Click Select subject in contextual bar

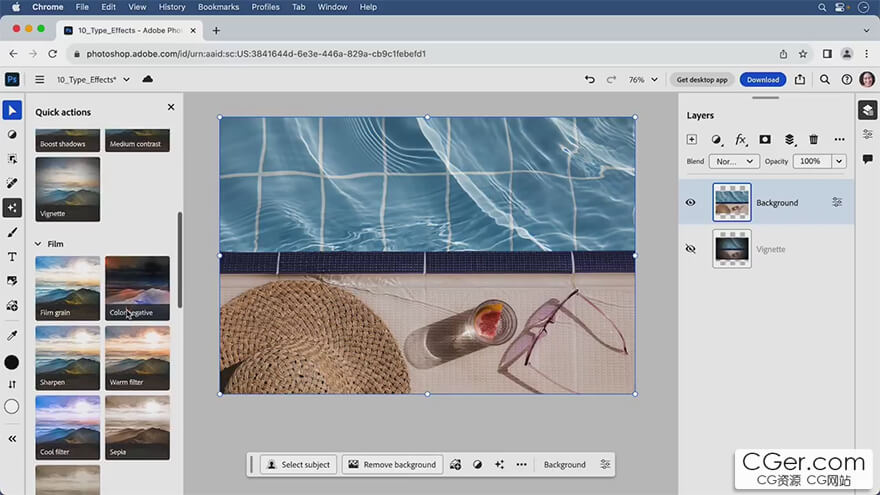(299, 465)
